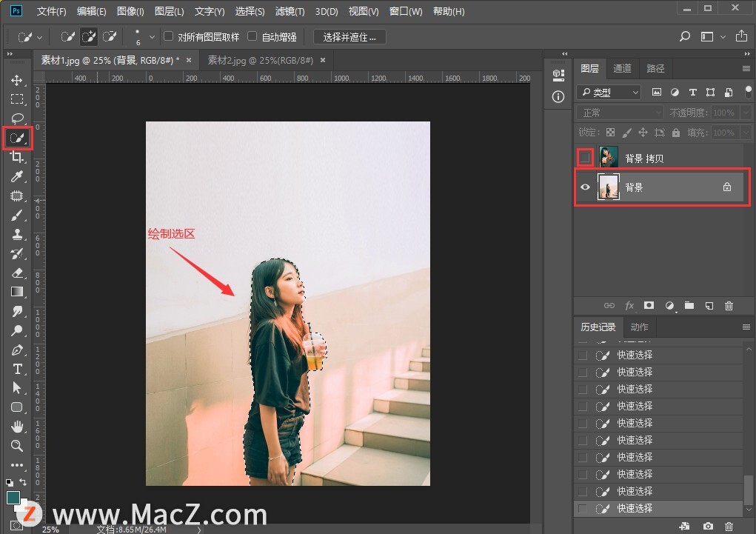Select the Eraser tool
This screenshot has width=756, height=534.
(17, 273)
